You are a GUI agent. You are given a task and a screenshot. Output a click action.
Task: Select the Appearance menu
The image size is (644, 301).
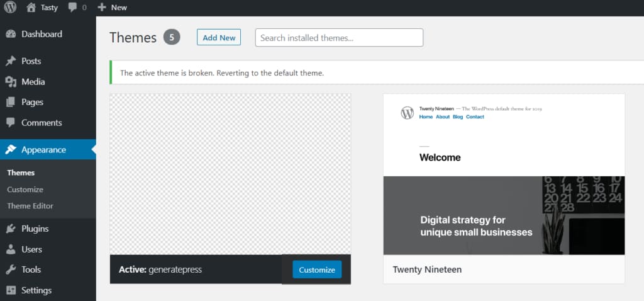click(48, 150)
